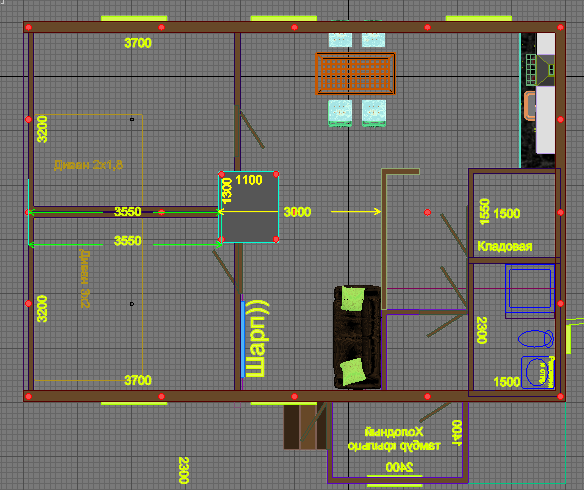Click the mirrored "тамбур крыльцо" text line

(394, 446)
